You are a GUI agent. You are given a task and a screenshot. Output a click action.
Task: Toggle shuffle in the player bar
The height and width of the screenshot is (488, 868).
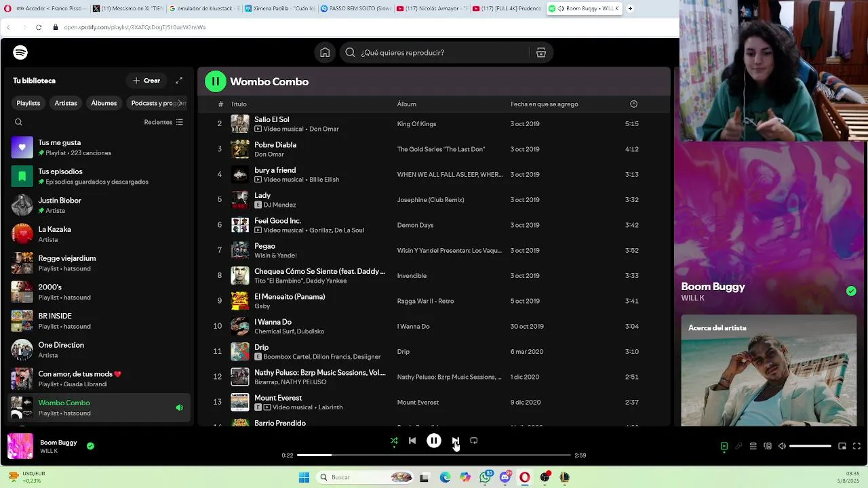(x=394, y=441)
